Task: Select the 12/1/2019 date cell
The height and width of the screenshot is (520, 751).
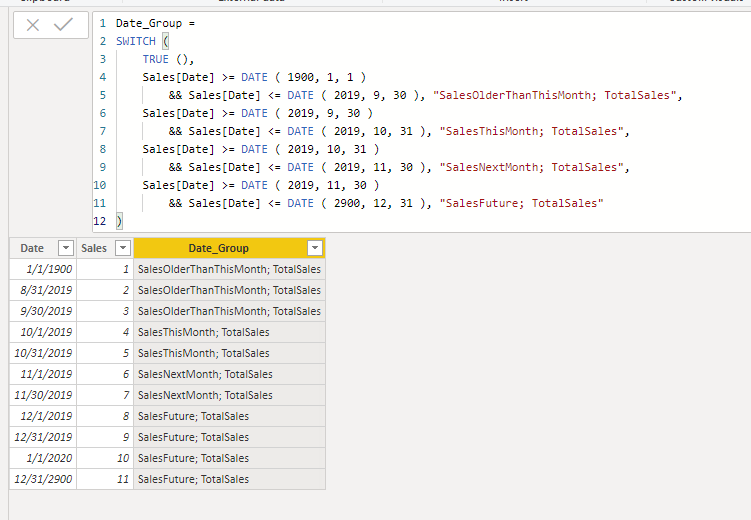Action: click(x=43, y=417)
